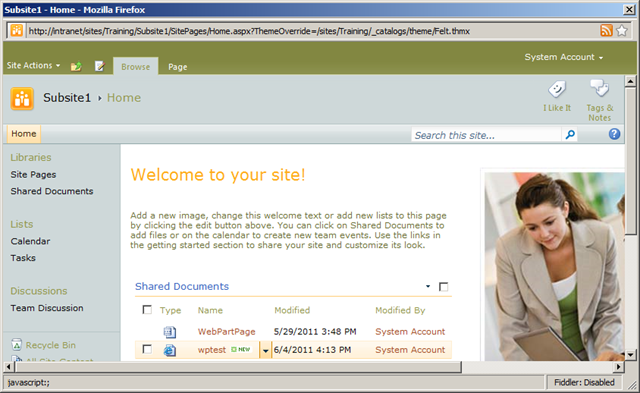Open help with blue question mark icon
Viewport: 640px width, 393px height.
[x=614, y=134]
